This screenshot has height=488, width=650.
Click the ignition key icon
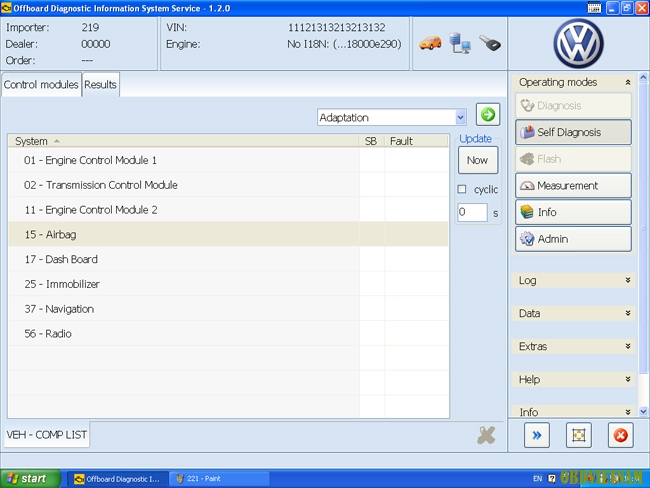[x=490, y=43]
